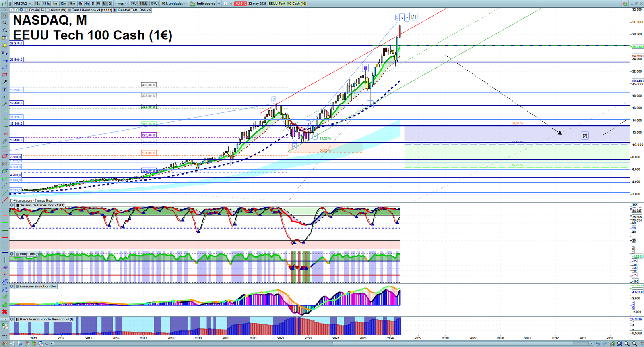This screenshot has height=347, width=644.
Task: Open the 1 mes history dropdown
Action: point(121,4)
